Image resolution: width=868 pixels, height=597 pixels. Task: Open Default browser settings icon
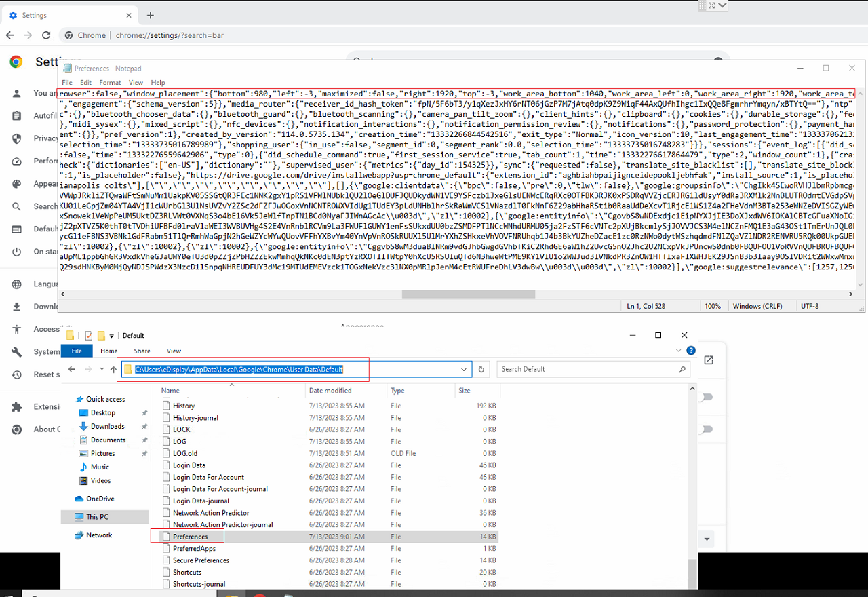(17, 229)
